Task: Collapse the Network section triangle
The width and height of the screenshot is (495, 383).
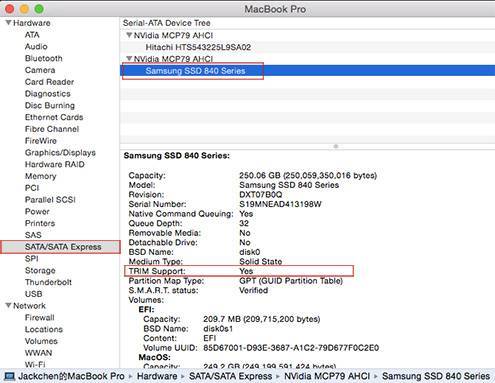Action: click(x=8, y=305)
